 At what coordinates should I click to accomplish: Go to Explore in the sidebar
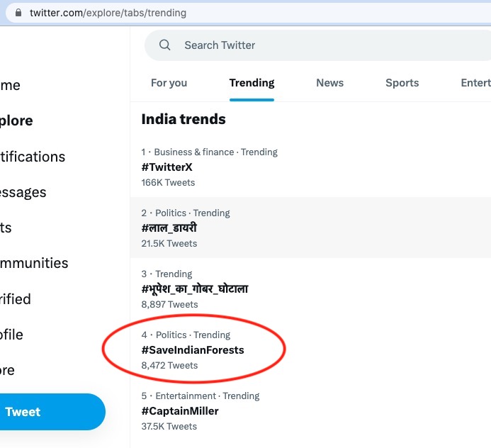[x=16, y=121]
